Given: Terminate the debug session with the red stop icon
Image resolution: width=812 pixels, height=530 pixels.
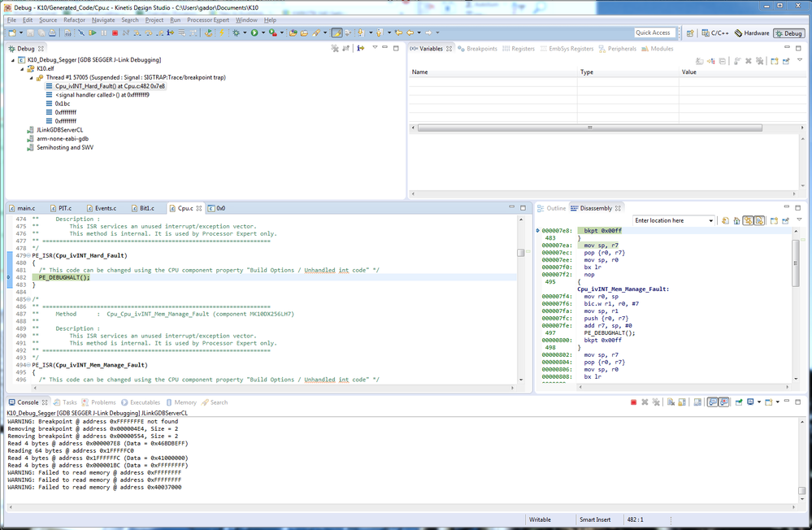Looking at the screenshot, I should (x=115, y=33).
